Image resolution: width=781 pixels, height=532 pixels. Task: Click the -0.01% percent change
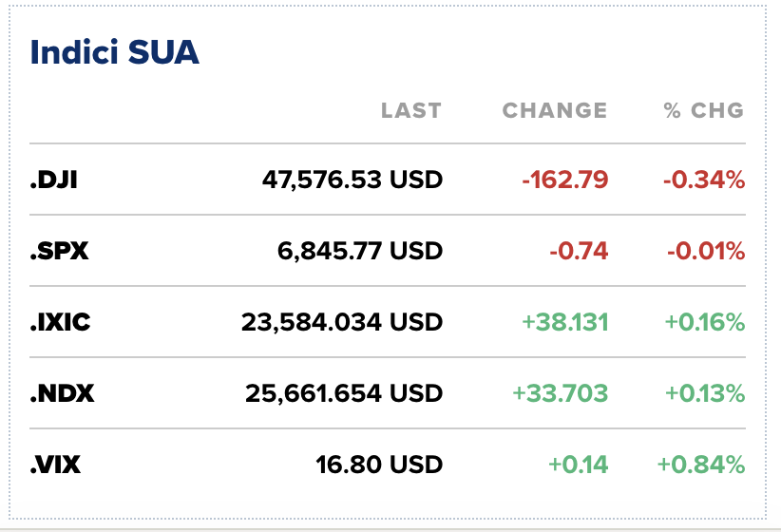tap(704, 251)
